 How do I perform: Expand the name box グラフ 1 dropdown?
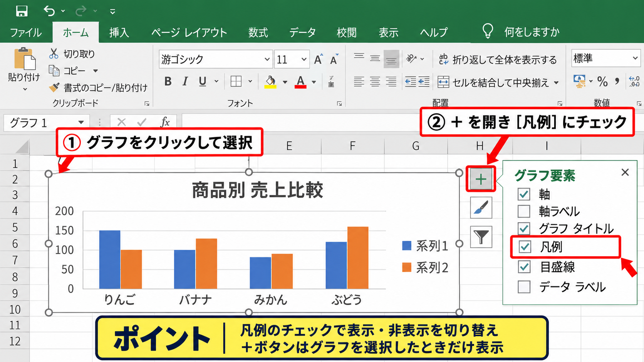(x=81, y=123)
